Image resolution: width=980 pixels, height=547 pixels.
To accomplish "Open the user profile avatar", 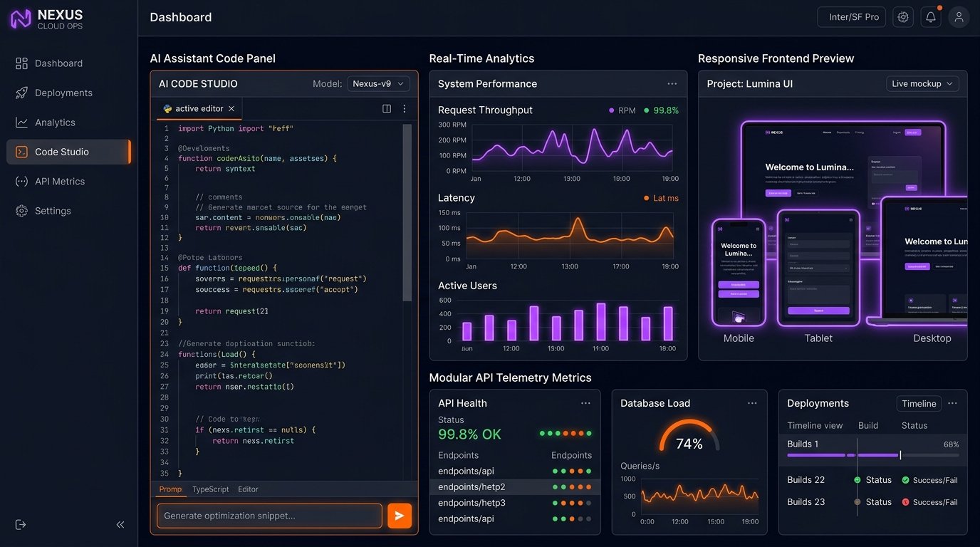I will (x=959, y=17).
